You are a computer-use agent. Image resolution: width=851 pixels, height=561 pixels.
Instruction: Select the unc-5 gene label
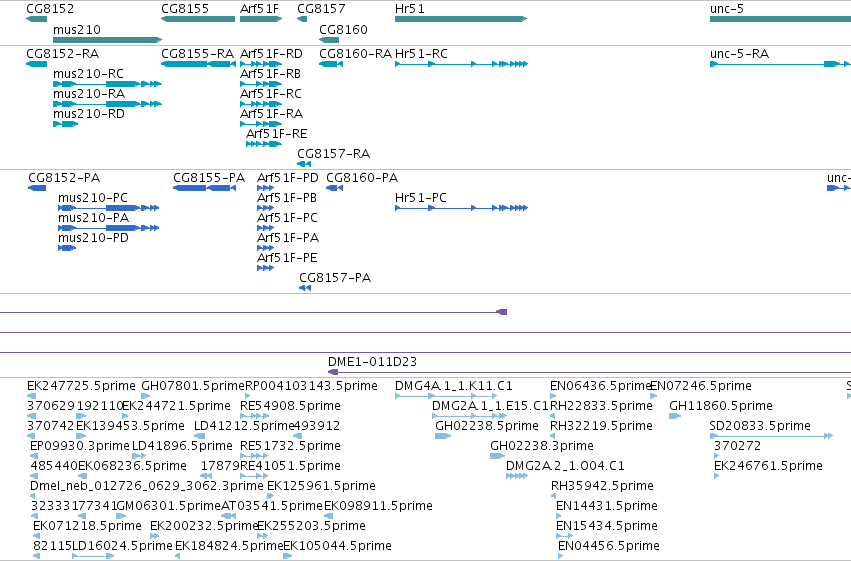coord(727,9)
